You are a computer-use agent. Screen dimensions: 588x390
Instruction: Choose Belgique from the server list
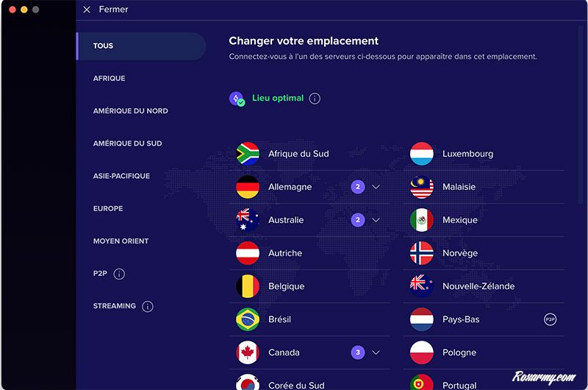coord(286,286)
